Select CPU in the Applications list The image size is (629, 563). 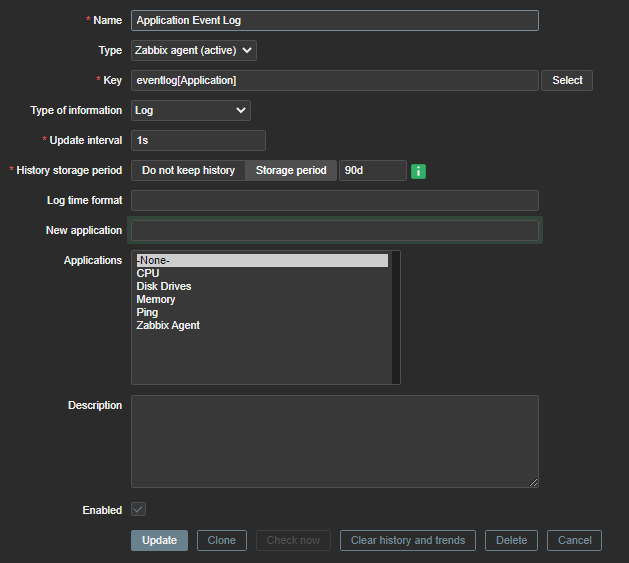click(148, 273)
